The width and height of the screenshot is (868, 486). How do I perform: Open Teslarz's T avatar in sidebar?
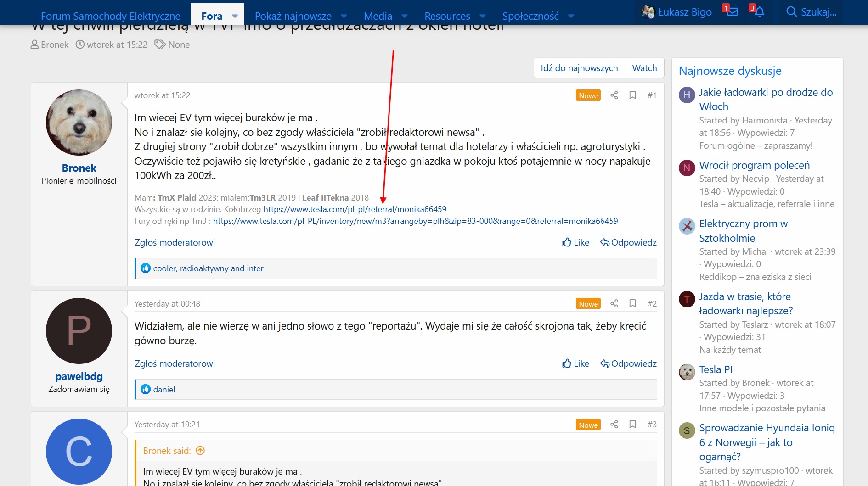point(687,299)
